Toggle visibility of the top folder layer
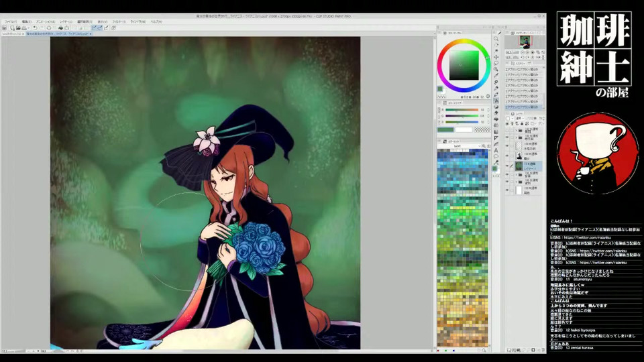The width and height of the screenshot is (644, 362). 507,131
